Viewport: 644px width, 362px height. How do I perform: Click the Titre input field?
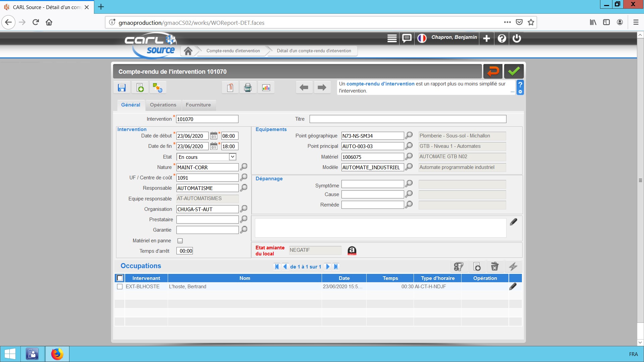pos(408,119)
